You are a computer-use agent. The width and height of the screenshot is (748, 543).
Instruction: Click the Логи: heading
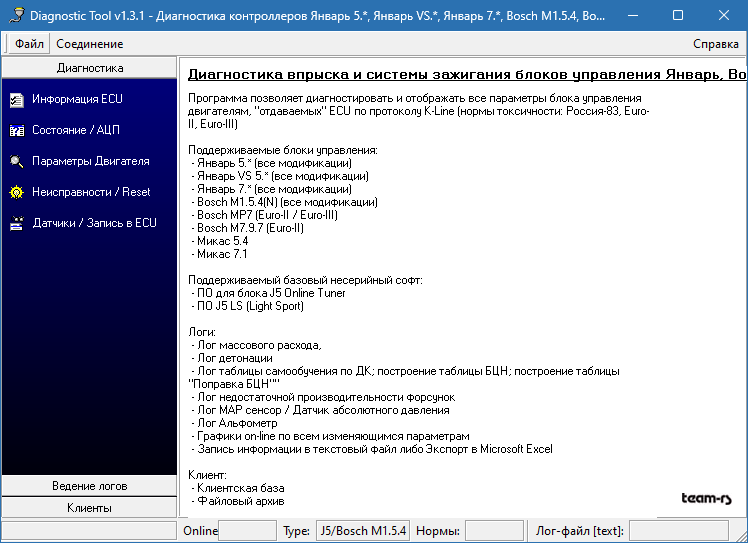202,332
